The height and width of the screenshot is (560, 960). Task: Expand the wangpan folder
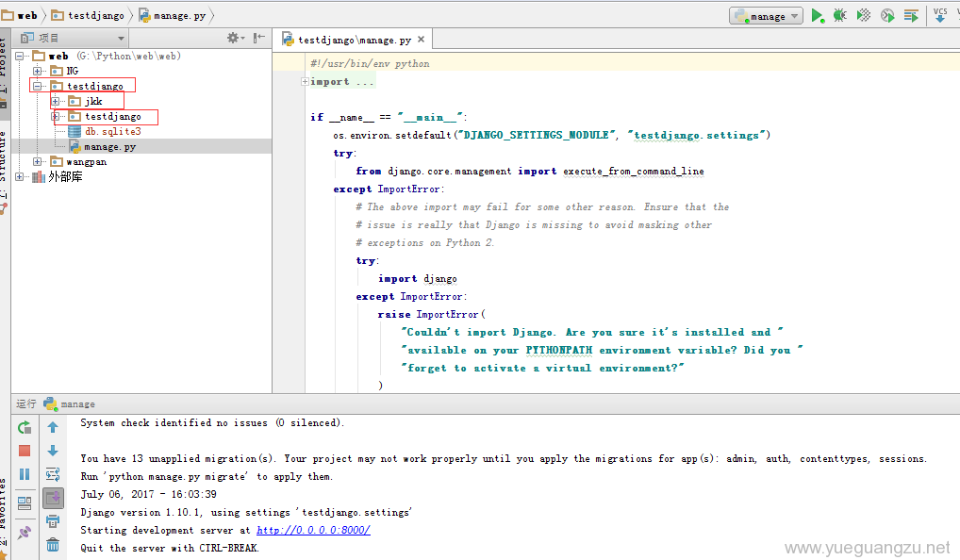point(38,161)
